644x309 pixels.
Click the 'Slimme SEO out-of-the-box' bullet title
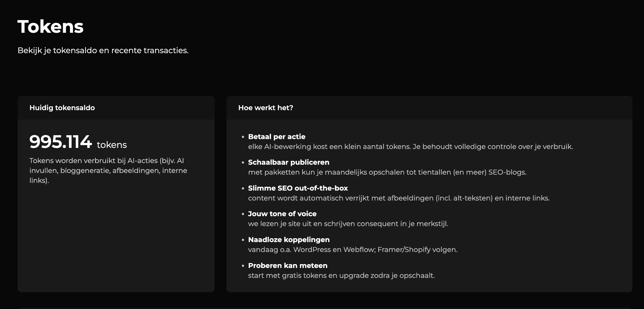tap(298, 188)
